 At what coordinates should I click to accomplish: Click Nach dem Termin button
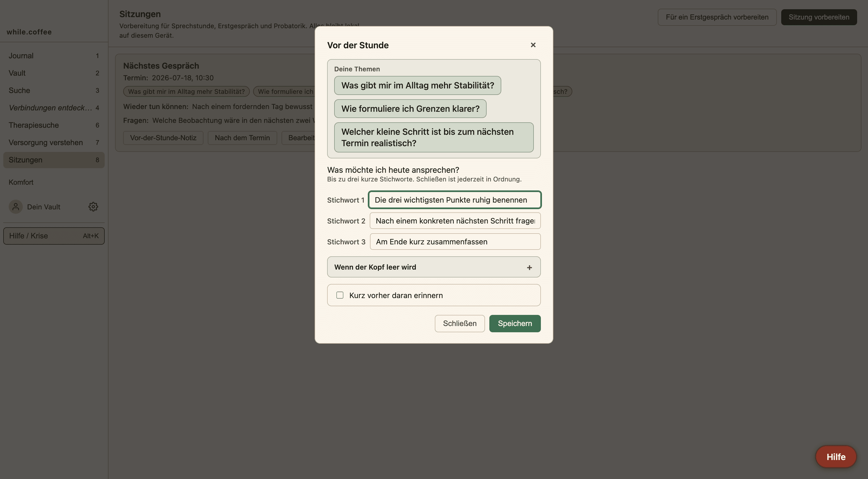pos(242,138)
